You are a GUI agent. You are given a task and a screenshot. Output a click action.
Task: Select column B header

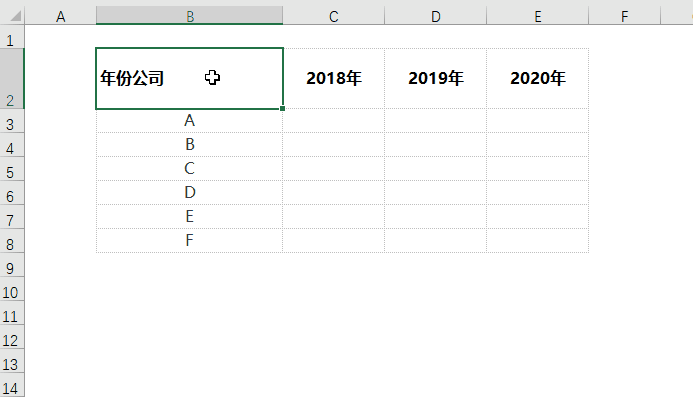point(190,16)
